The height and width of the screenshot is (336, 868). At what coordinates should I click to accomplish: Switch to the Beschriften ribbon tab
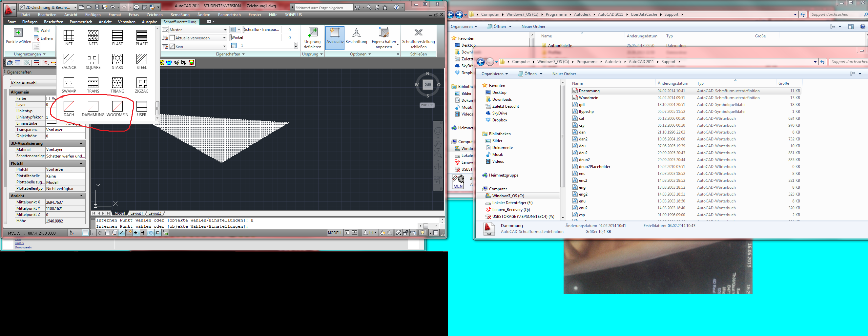pyautogui.click(x=53, y=22)
